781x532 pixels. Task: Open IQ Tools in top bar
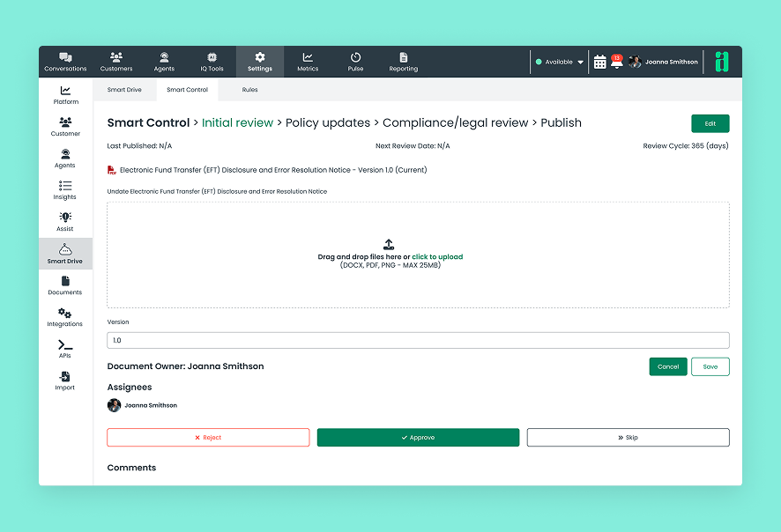pos(212,62)
